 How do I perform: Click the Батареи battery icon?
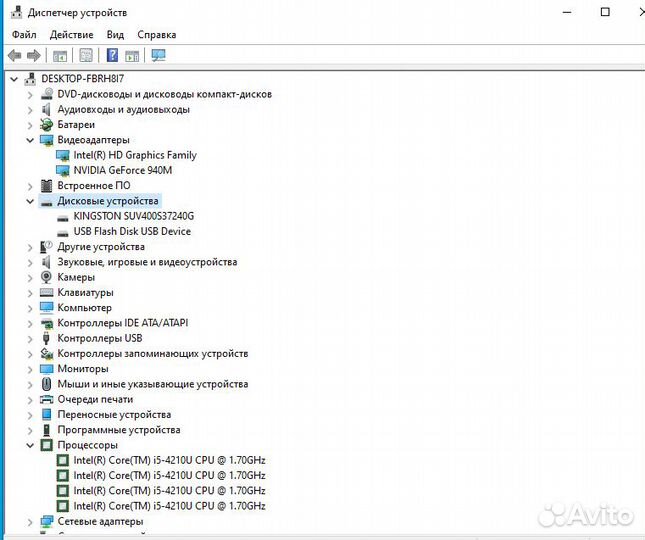(x=46, y=125)
